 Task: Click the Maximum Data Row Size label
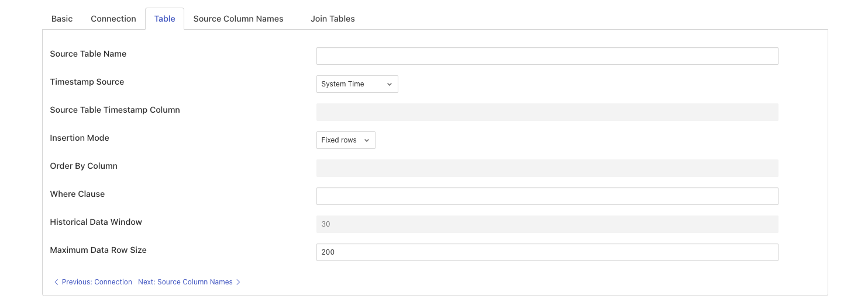point(98,250)
